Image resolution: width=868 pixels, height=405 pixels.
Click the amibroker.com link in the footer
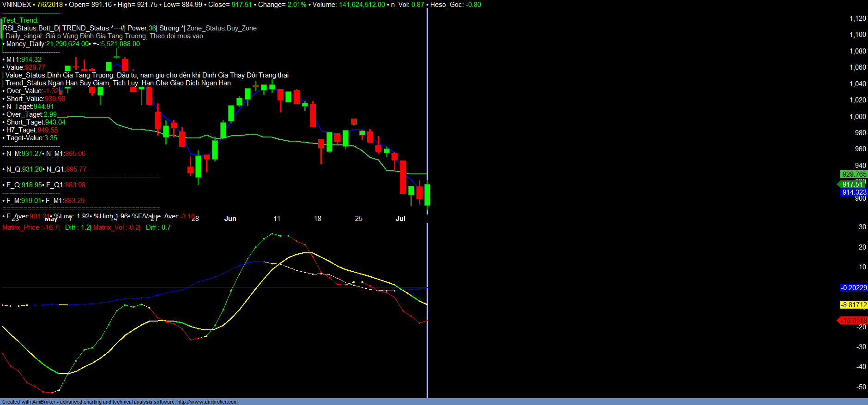(x=207, y=402)
